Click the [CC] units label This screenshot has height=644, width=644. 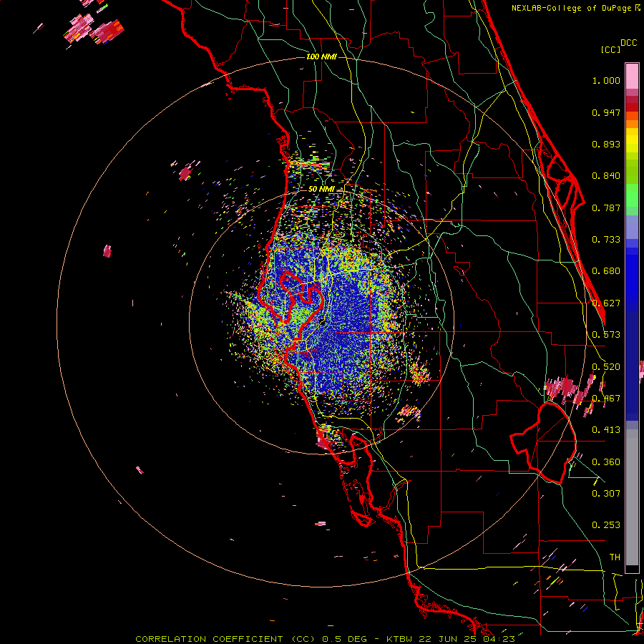click(610, 49)
